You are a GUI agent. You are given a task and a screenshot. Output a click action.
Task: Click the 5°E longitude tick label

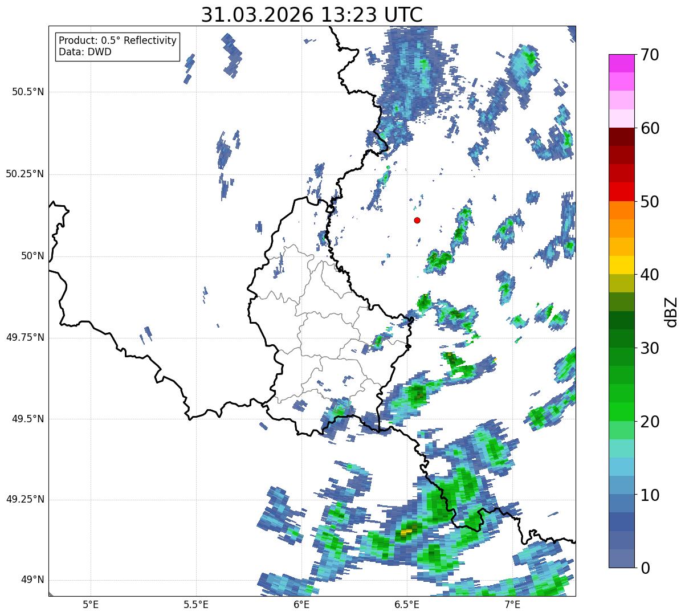click(91, 604)
